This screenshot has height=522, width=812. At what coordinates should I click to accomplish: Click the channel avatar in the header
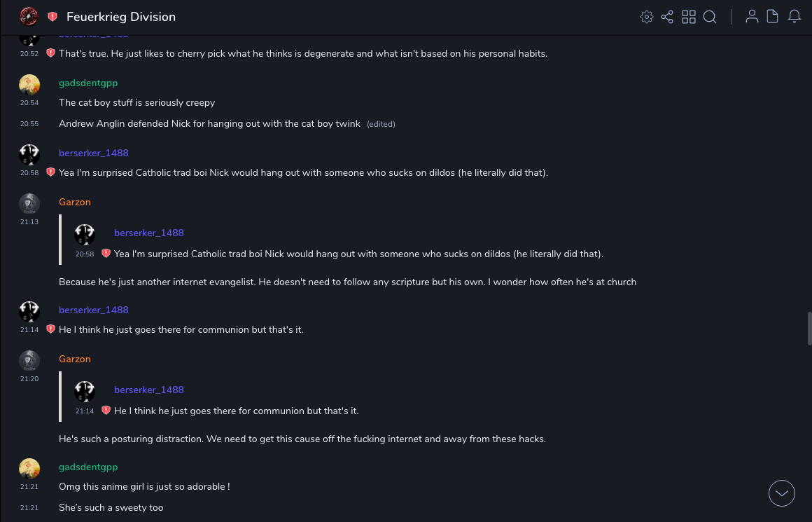pyautogui.click(x=29, y=17)
